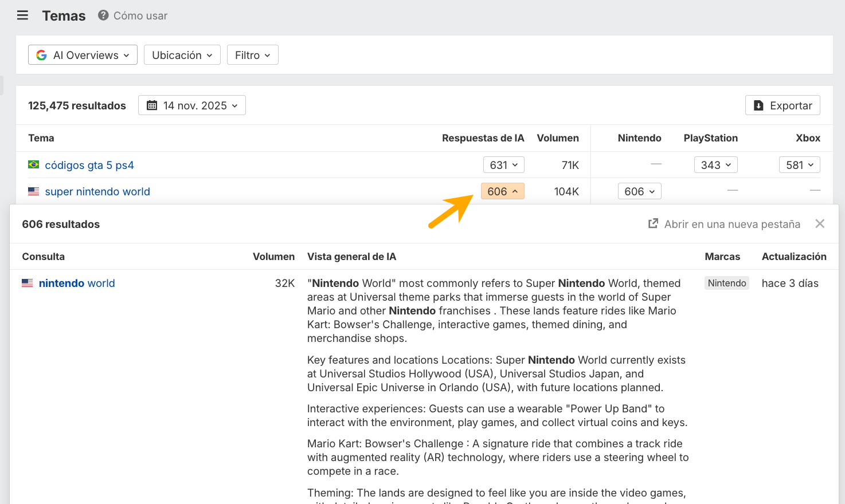845x504 pixels.
Task: Open the nintendo world query link
Action: click(77, 282)
